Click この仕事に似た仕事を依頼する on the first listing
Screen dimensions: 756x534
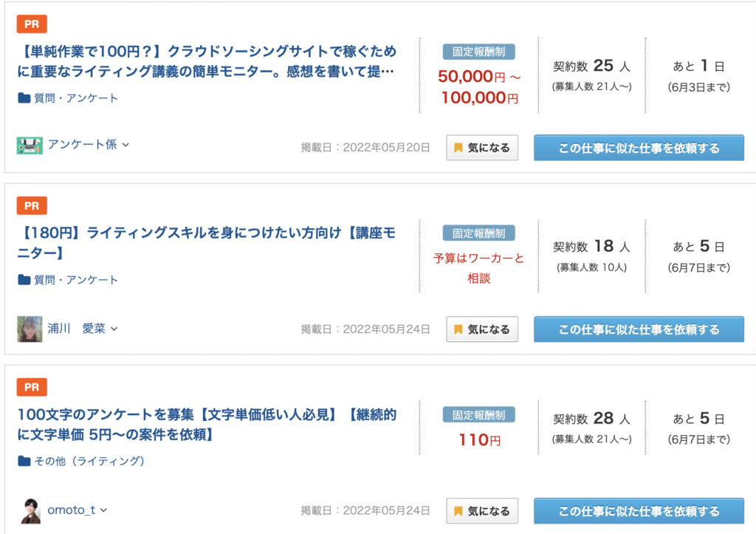[639, 148]
